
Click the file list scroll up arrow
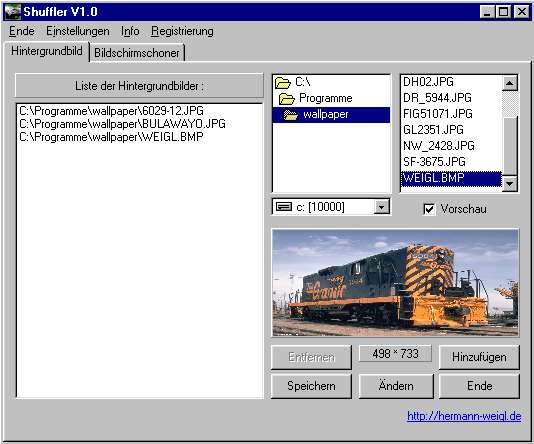[x=509, y=83]
